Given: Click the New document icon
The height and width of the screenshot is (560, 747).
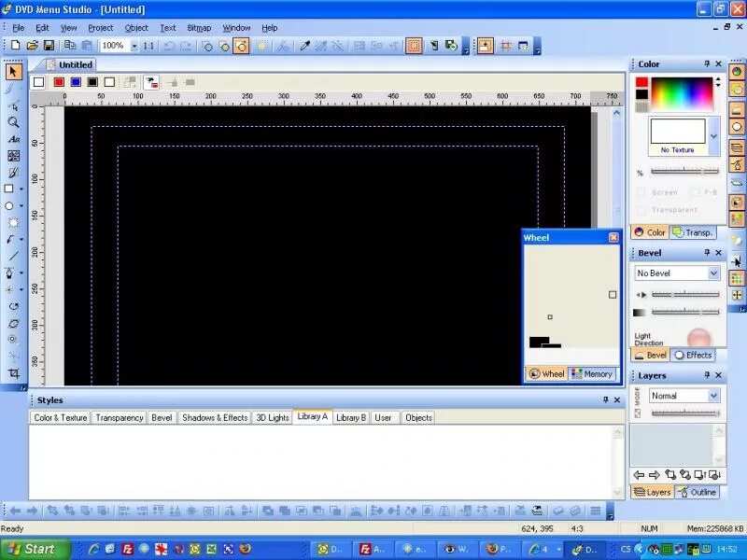Looking at the screenshot, I should click(15, 46).
